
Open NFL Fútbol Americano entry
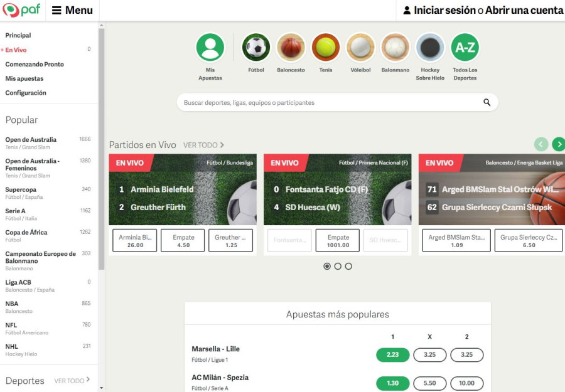tap(48, 328)
